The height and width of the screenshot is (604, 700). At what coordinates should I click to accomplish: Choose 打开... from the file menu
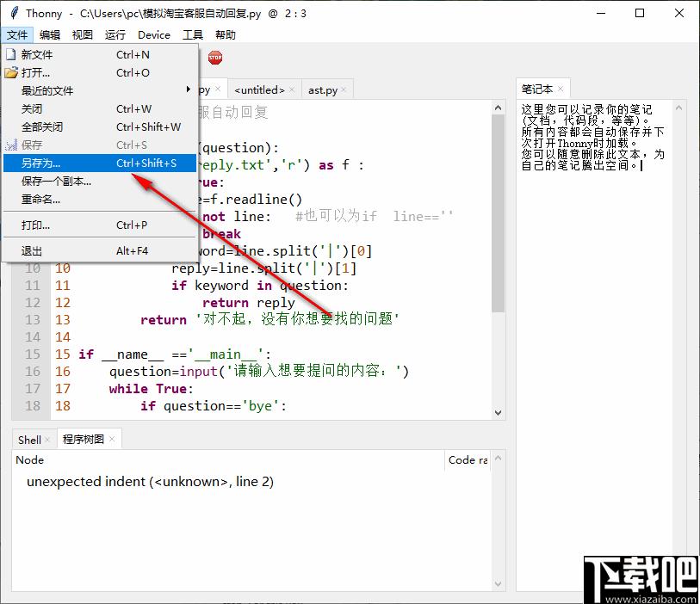[x=100, y=73]
